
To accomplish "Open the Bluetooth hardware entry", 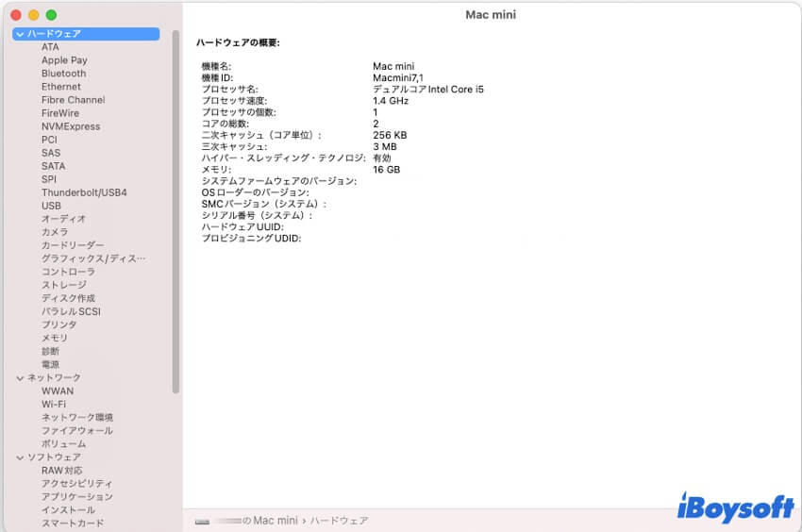I will point(64,74).
